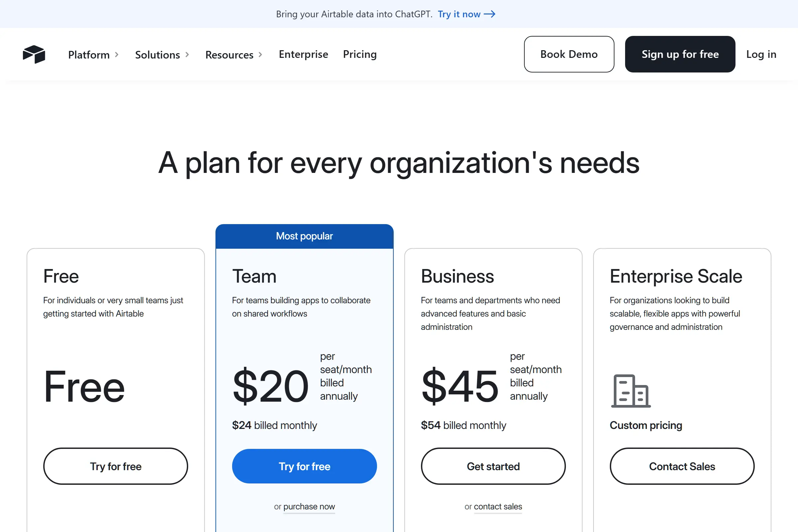
Task: Select Pricing in the navigation bar
Action: 360,54
